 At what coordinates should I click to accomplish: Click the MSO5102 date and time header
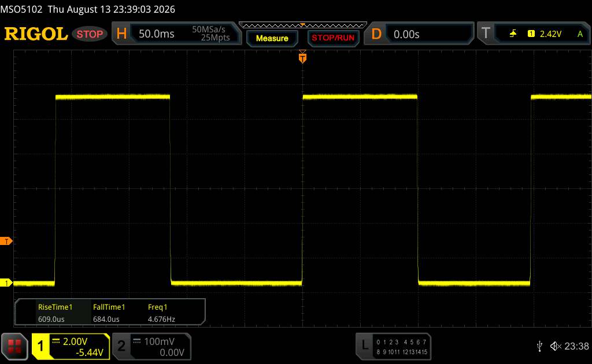[88, 9]
